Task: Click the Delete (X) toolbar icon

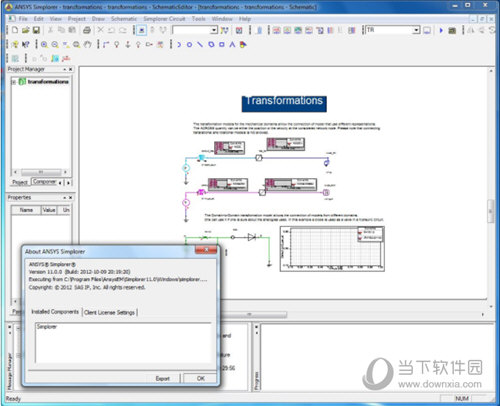Action: pos(101,30)
